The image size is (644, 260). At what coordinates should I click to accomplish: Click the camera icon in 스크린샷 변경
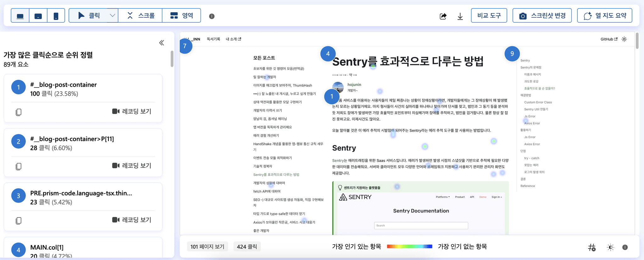523,16
